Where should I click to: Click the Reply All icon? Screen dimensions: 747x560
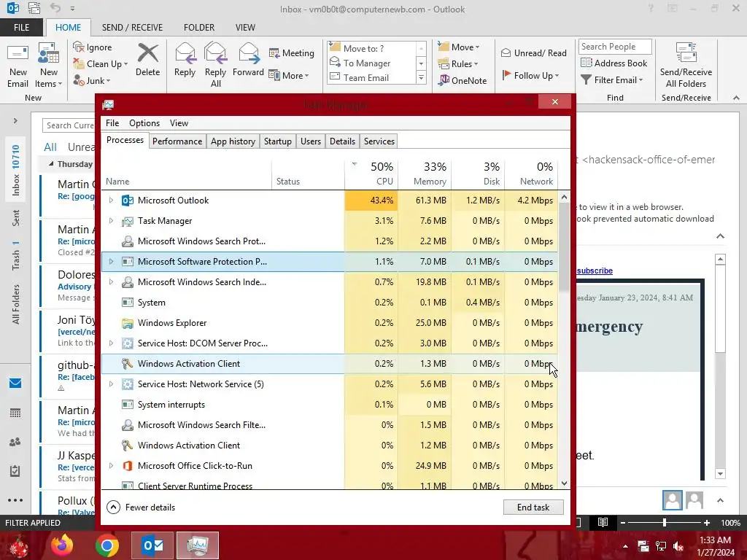(x=215, y=53)
